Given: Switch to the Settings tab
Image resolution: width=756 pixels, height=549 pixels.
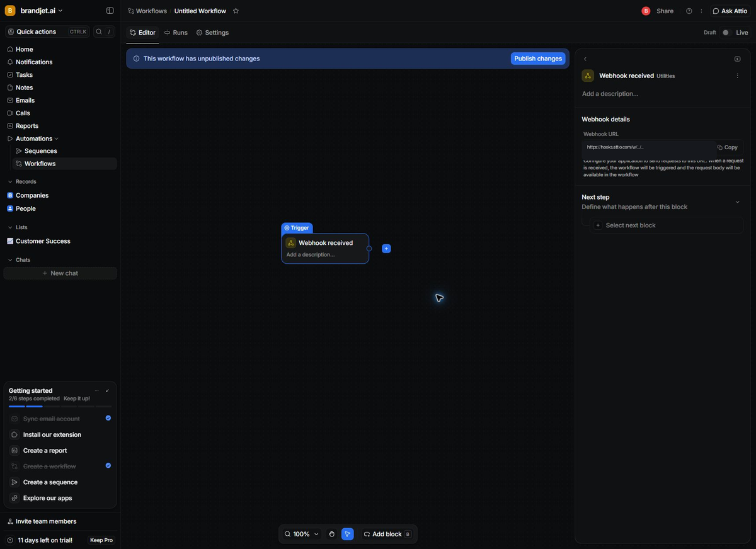Looking at the screenshot, I should tap(212, 33).
